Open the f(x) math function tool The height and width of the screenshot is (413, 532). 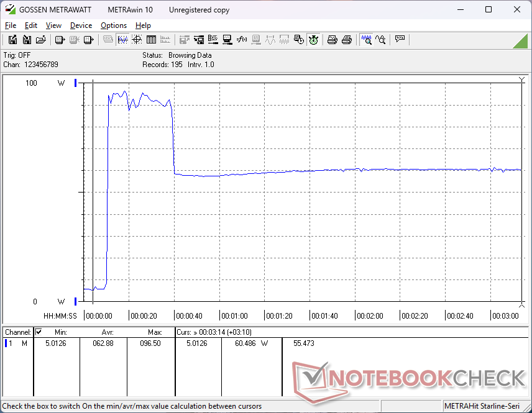[x=242, y=40]
